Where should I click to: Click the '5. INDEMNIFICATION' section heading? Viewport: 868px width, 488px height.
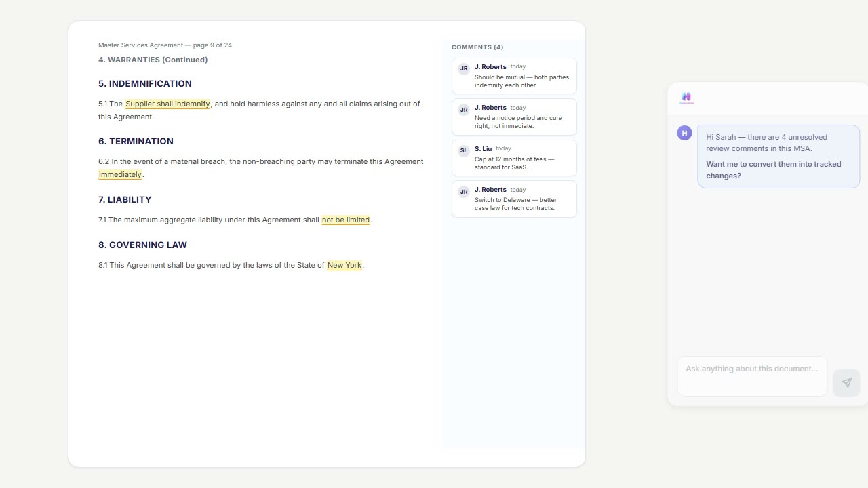pos(145,84)
